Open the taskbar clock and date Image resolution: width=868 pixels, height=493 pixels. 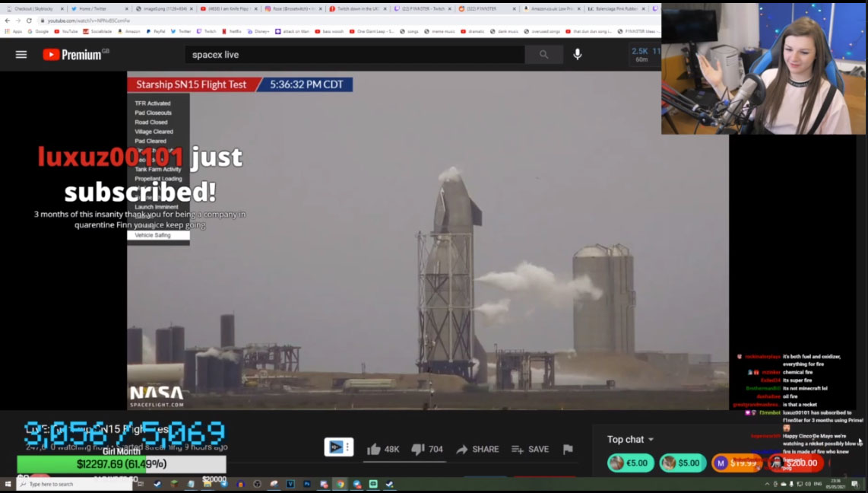[x=836, y=484]
